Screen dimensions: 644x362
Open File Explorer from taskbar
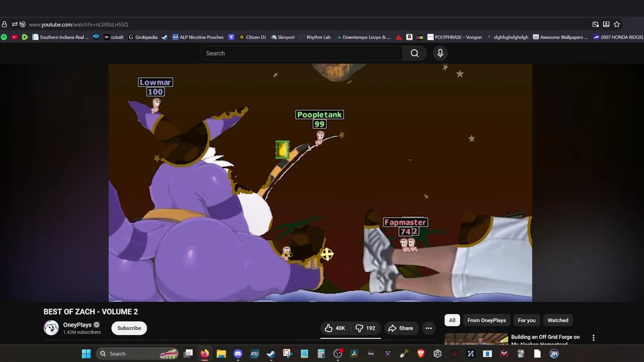[x=221, y=354]
